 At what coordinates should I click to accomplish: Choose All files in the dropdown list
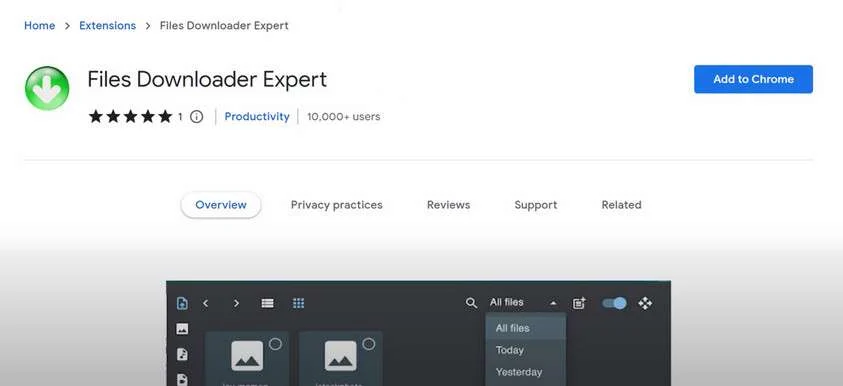[525, 328]
